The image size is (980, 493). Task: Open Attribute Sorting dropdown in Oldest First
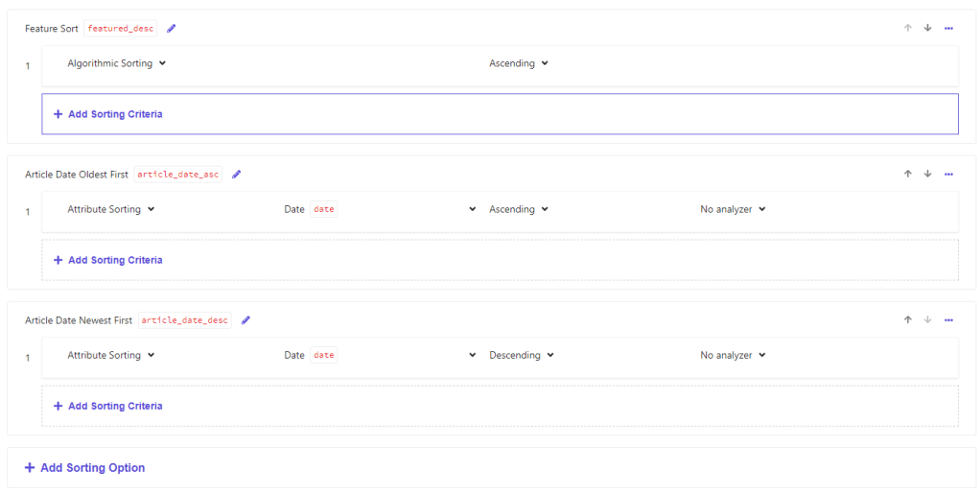click(x=110, y=209)
